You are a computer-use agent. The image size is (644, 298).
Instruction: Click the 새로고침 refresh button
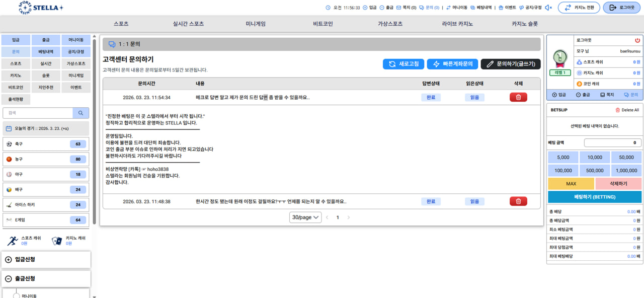click(403, 64)
